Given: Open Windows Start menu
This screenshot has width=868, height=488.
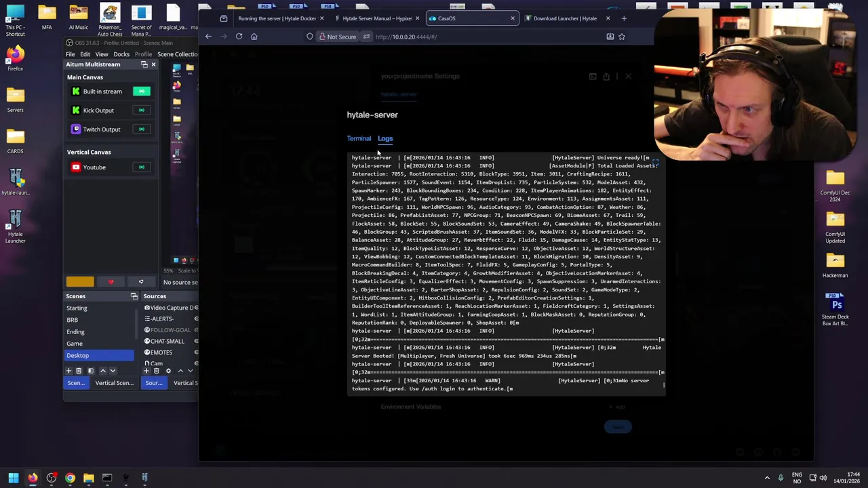Looking at the screenshot, I should pos(13,478).
